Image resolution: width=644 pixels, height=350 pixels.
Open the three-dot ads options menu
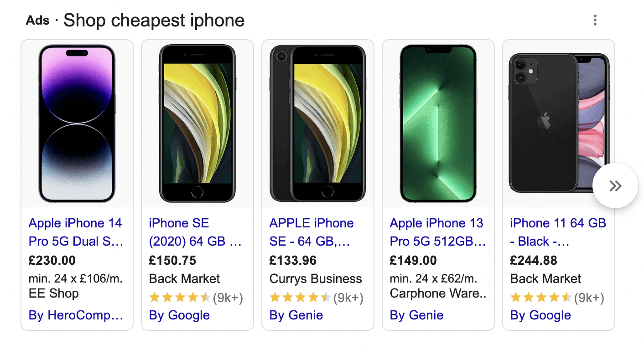coord(595,20)
